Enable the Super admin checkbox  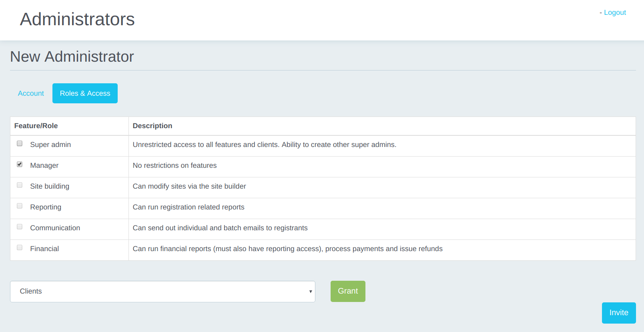20,143
